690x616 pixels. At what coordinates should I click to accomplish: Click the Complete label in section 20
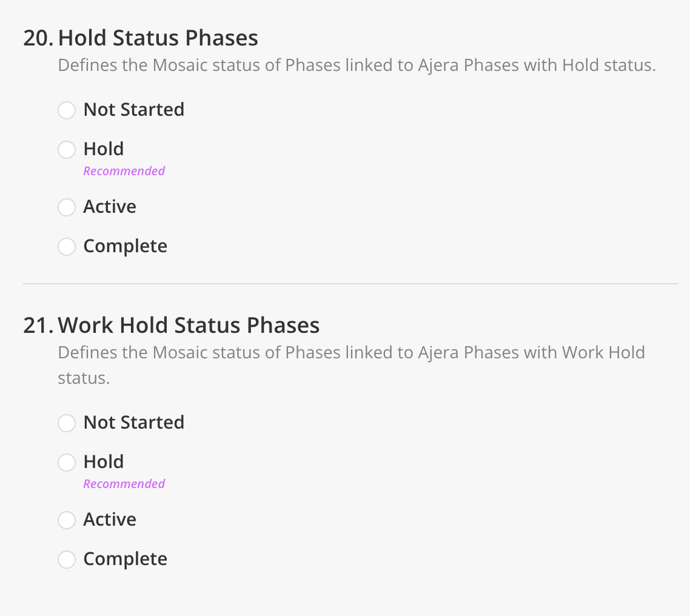[x=126, y=246]
